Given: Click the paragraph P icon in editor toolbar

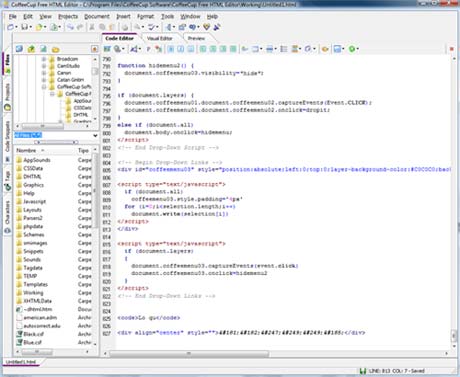Looking at the screenshot, I should 148,49.
